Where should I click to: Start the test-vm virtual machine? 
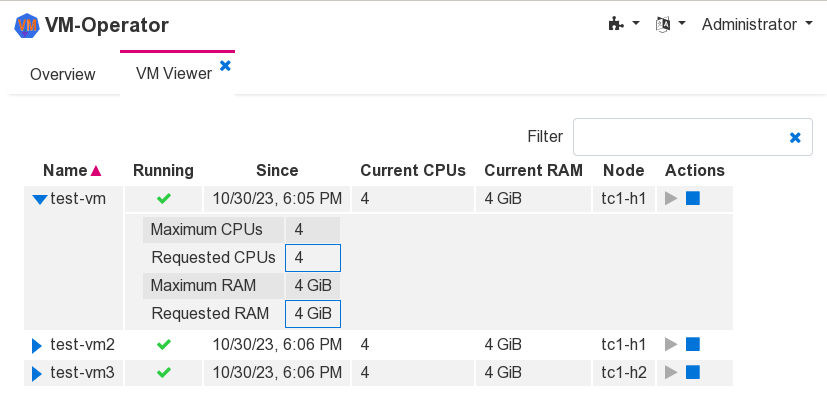(x=671, y=199)
